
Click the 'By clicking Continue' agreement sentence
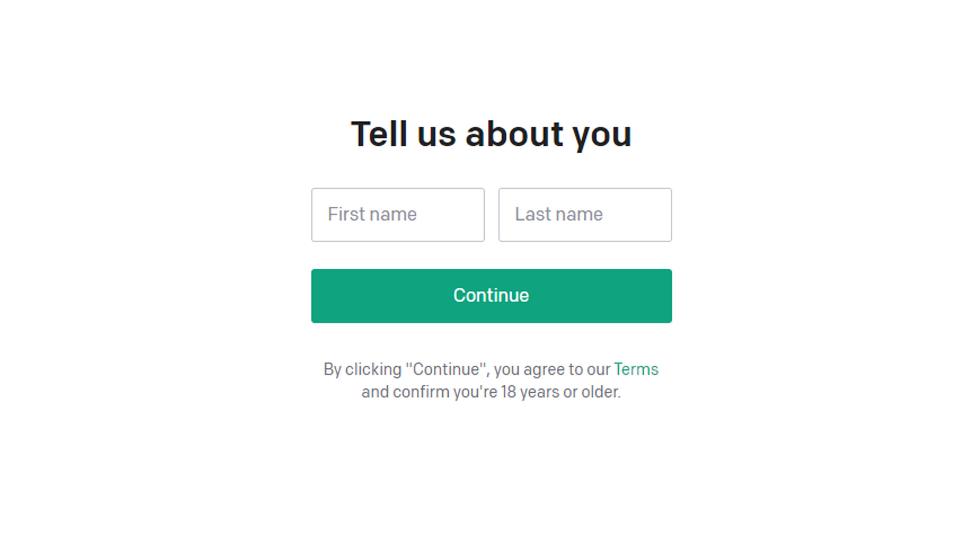(491, 381)
